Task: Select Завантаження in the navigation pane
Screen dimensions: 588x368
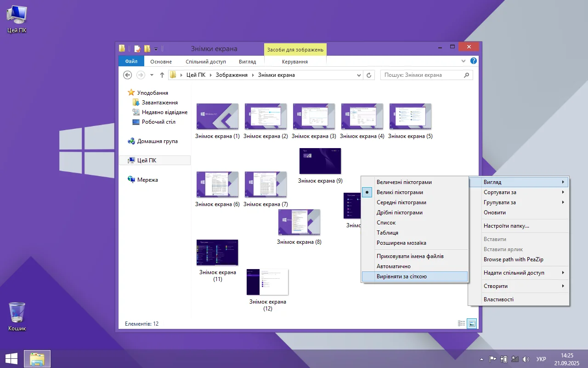Action: 159,103
